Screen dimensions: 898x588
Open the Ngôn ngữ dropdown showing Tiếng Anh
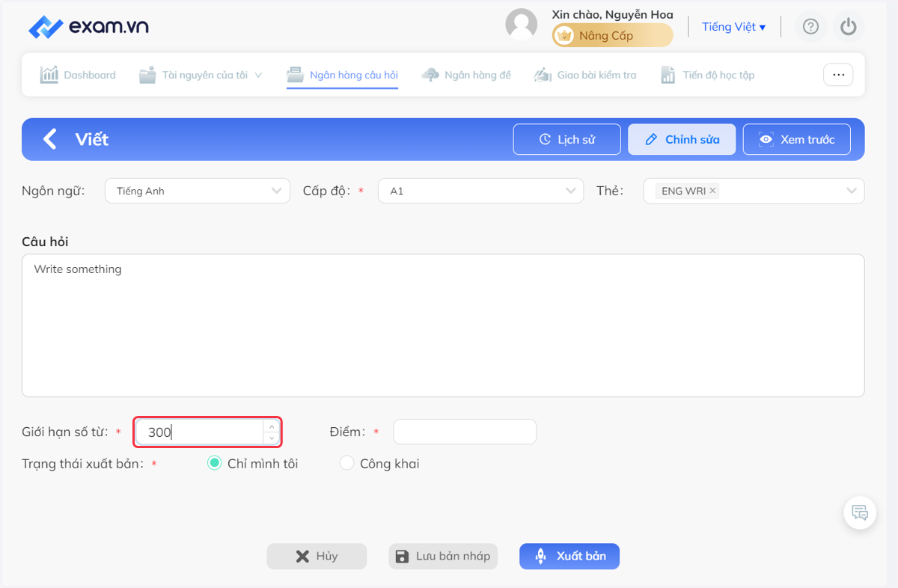[197, 191]
